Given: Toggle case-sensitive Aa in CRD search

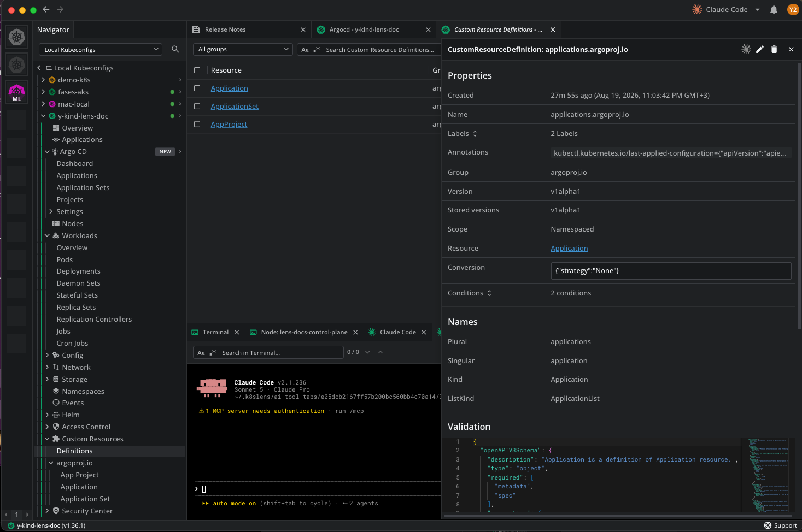Looking at the screenshot, I should click(x=305, y=50).
